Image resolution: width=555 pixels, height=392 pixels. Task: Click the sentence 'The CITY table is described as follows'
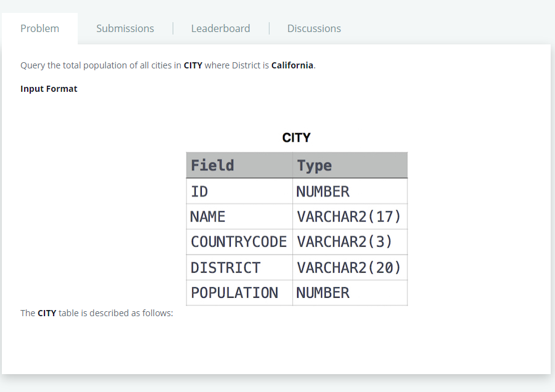point(97,313)
